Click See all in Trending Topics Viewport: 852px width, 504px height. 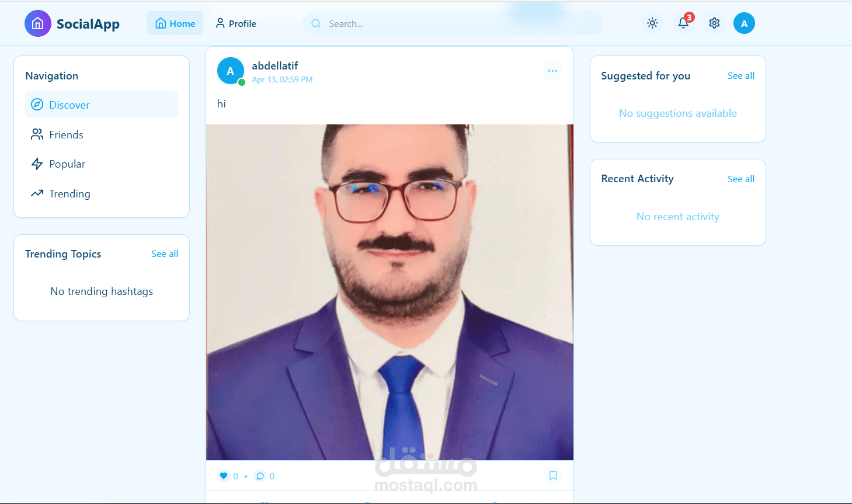pos(165,254)
